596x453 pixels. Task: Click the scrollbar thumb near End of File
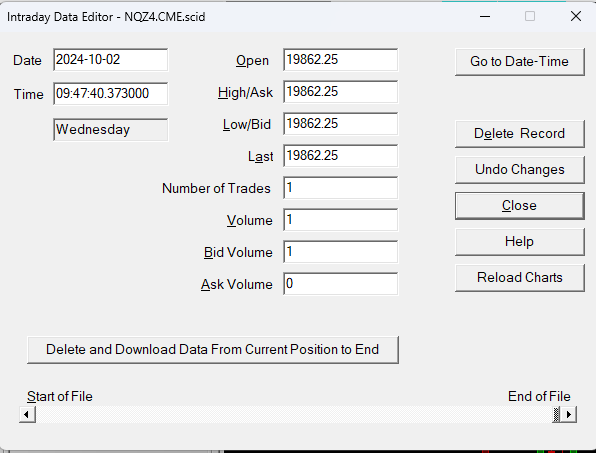pyautogui.click(x=556, y=414)
